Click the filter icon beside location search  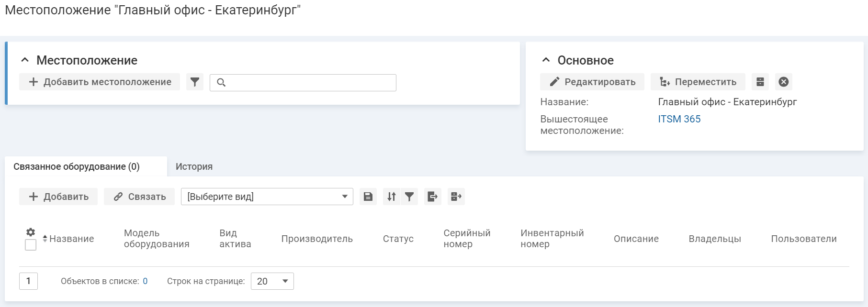[x=194, y=82]
